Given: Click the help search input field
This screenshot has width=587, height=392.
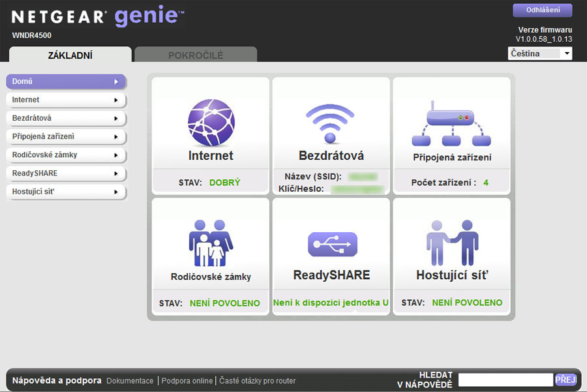Looking at the screenshot, I should [505, 380].
